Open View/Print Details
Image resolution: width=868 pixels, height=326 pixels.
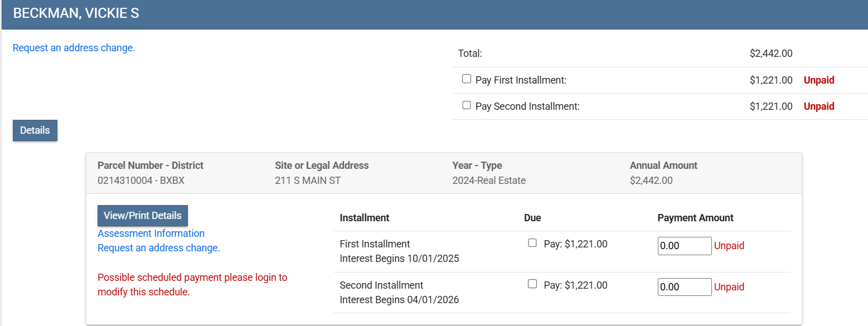click(143, 216)
